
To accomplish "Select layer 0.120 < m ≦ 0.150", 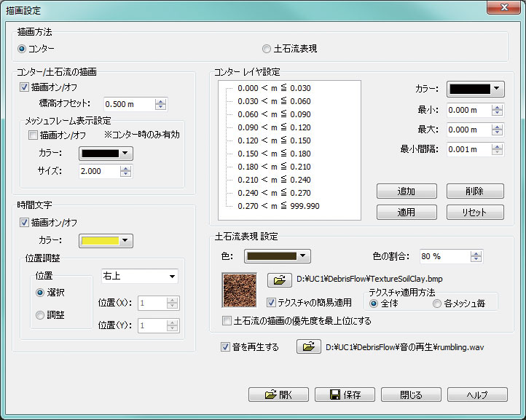I will (274, 140).
